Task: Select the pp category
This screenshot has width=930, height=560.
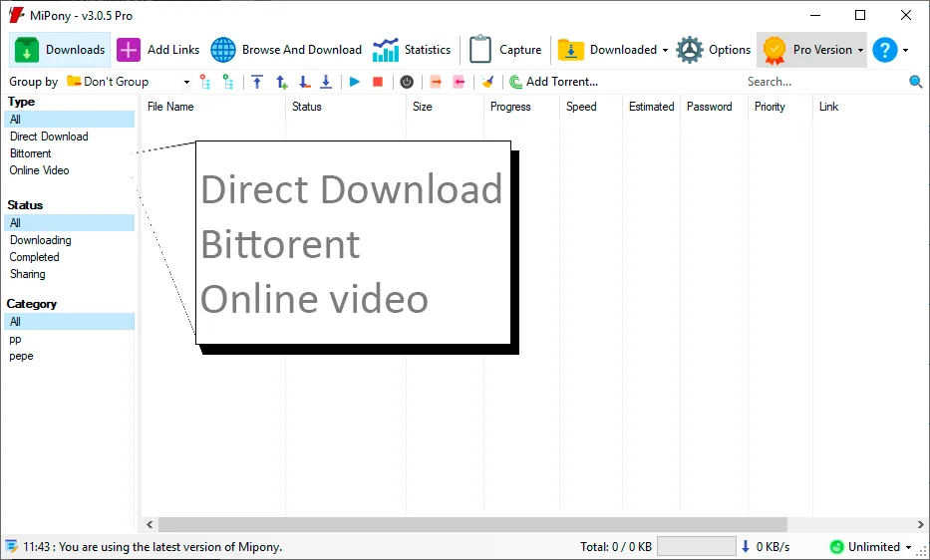Action: pos(15,340)
